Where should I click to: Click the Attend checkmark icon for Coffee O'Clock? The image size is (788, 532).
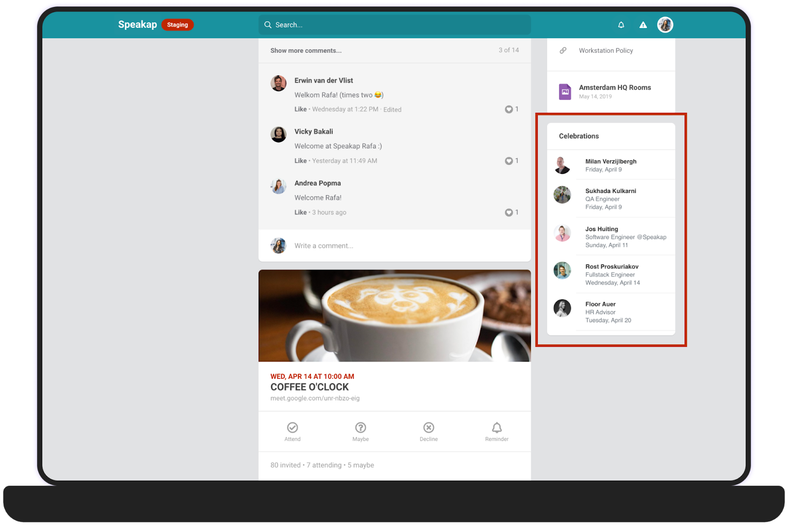point(293,428)
